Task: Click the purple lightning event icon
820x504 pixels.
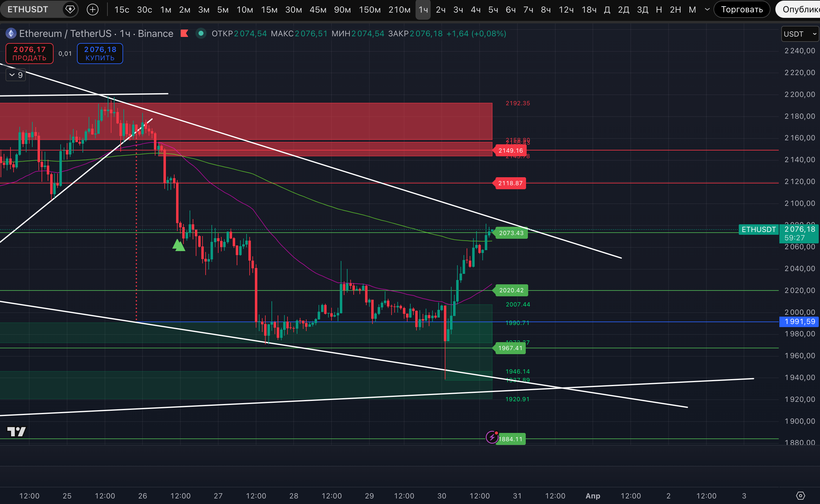Action: [x=492, y=437]
